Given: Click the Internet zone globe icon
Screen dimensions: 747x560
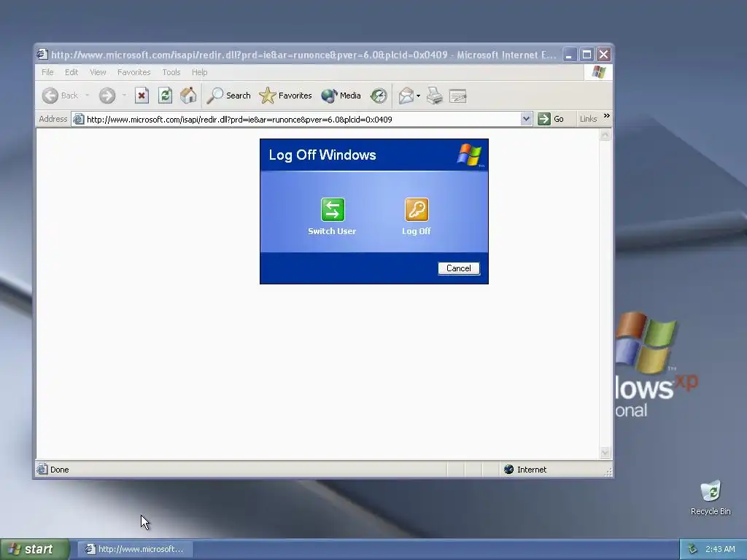Looking at the screenshot, I should point(508,470).
